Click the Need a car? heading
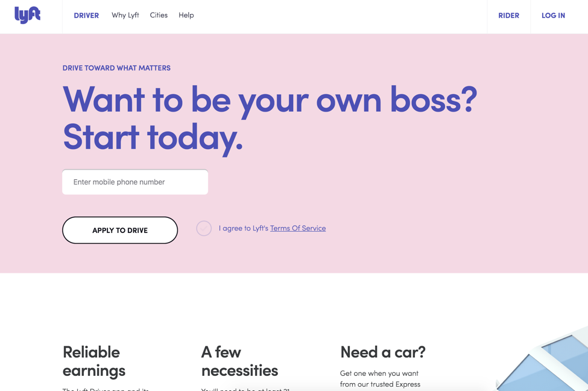Image resolution: width=588 pixels, height=391 pixels. (382, 352)
